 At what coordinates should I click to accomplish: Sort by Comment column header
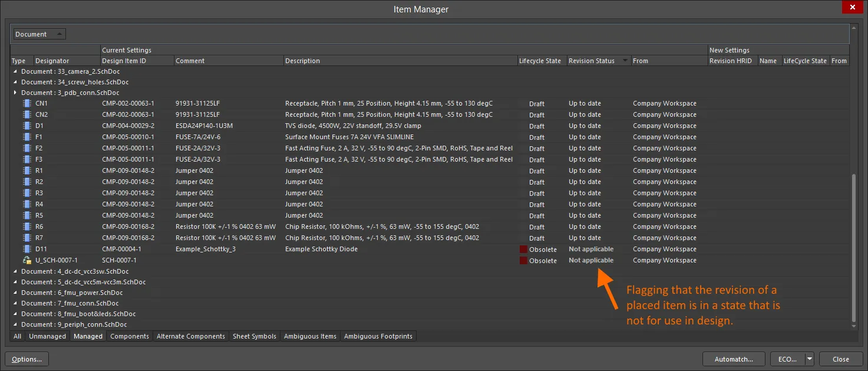pos(229,61)
